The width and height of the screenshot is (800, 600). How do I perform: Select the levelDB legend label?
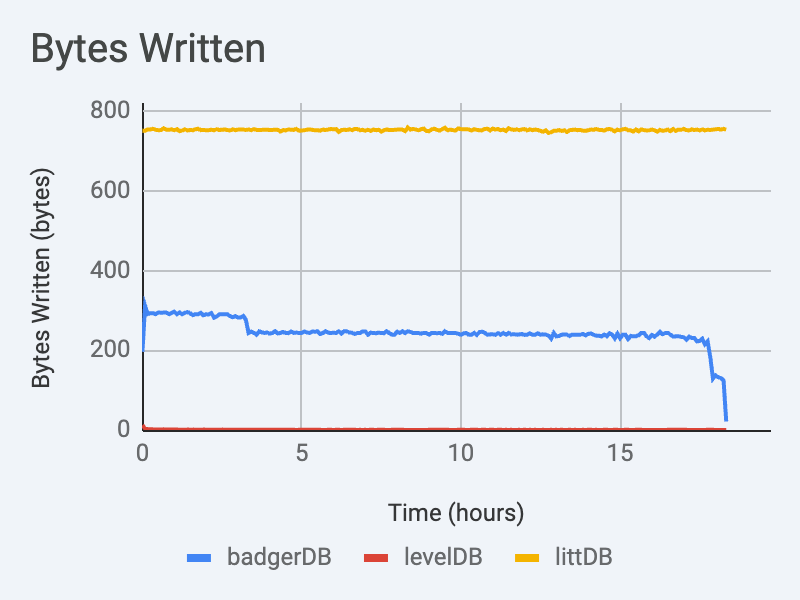click(442, 557)
